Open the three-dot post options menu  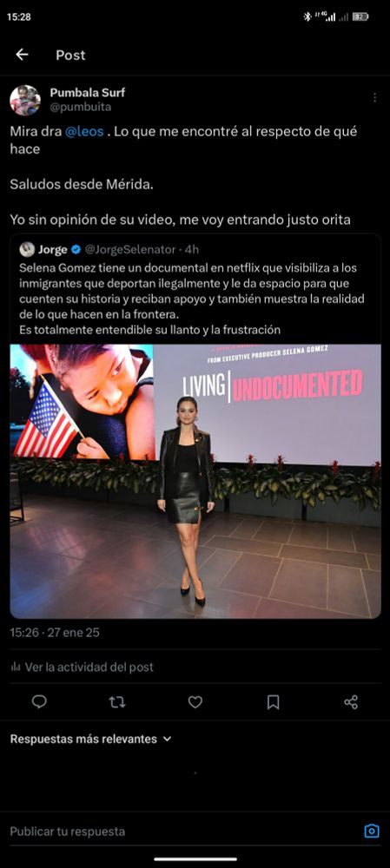pos(374,97)
